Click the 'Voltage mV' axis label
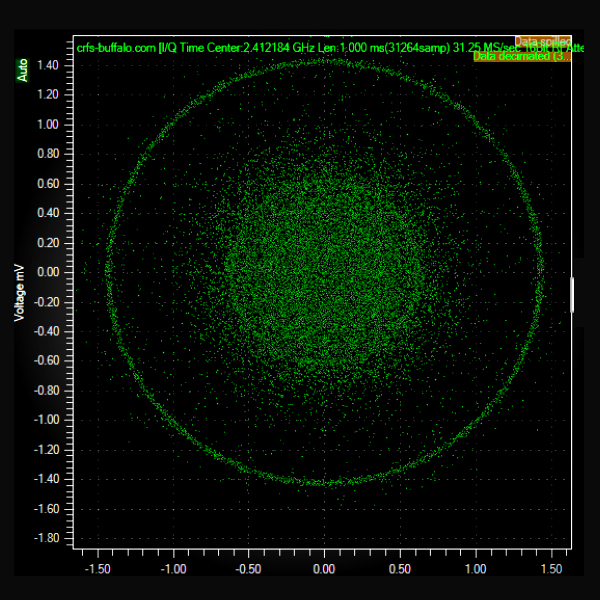The height and width of the screenshot is (600, 600). click(x=20, y=293)
